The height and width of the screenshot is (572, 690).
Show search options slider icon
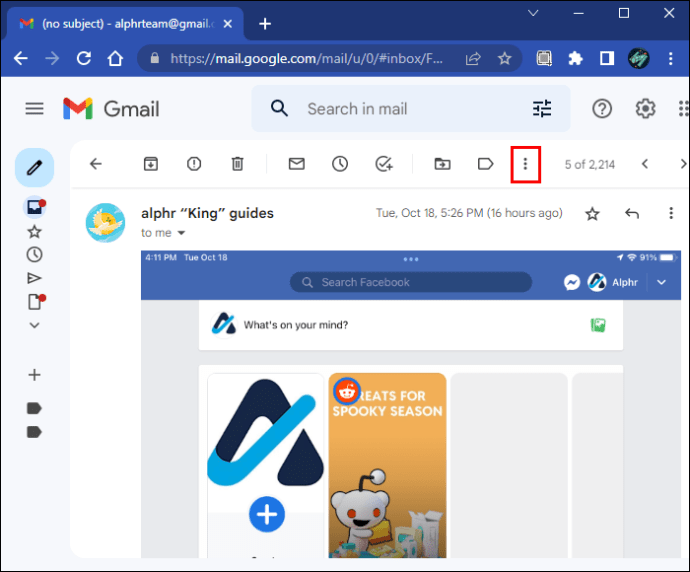pos(542,109)
